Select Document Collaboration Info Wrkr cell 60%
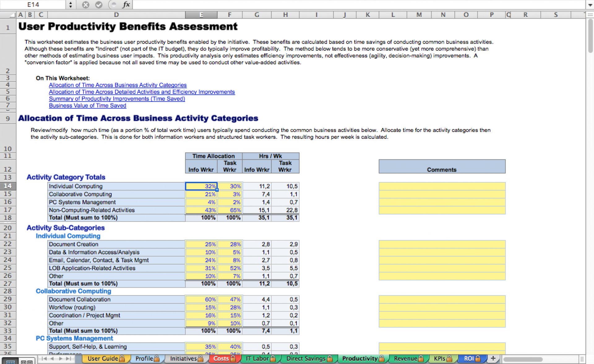The height and width of the screenshot is (364, 594). 201,299
